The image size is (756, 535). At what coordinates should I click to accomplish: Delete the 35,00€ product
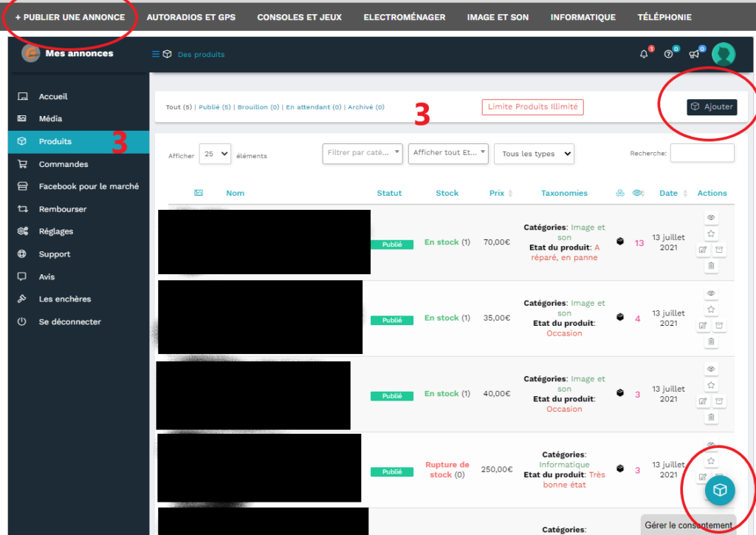[711, 341]
